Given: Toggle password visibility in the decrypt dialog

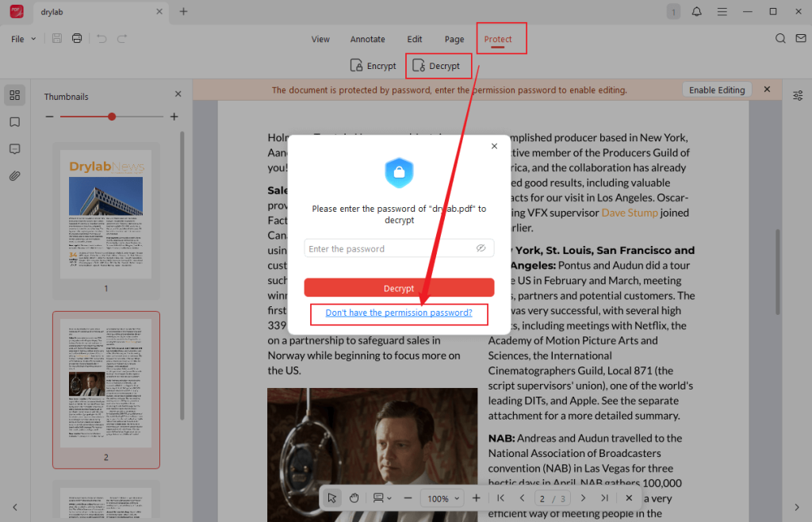Looking at the screenshot, I should (481, 248).
